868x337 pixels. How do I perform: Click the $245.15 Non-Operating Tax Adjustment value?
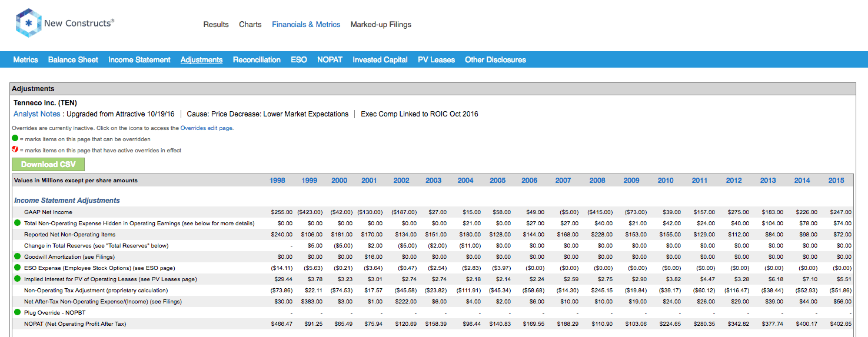pyautogui.click(x=601, y=291)
